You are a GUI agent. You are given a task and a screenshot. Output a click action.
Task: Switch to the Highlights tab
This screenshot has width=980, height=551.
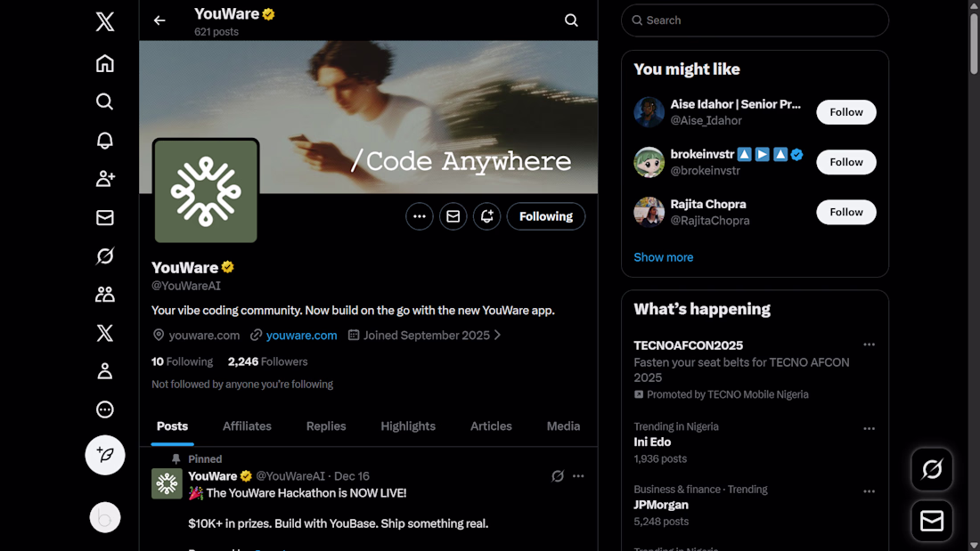pyautogui.click(x=408, y=426)
